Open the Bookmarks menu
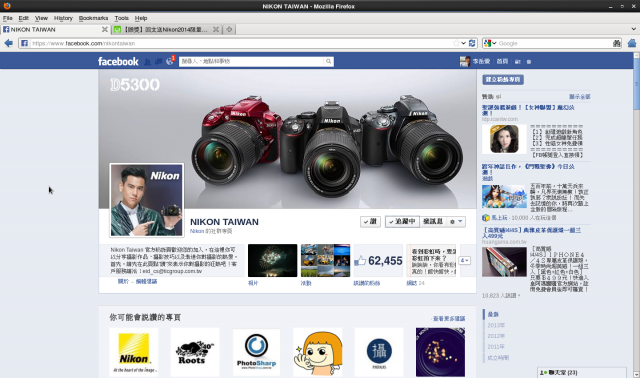 click(93, 18)
